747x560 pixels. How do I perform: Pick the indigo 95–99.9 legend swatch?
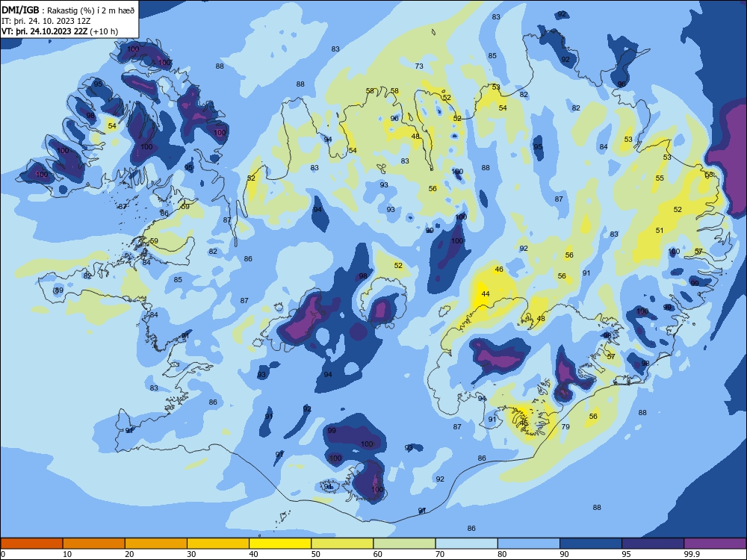(653, 544)
